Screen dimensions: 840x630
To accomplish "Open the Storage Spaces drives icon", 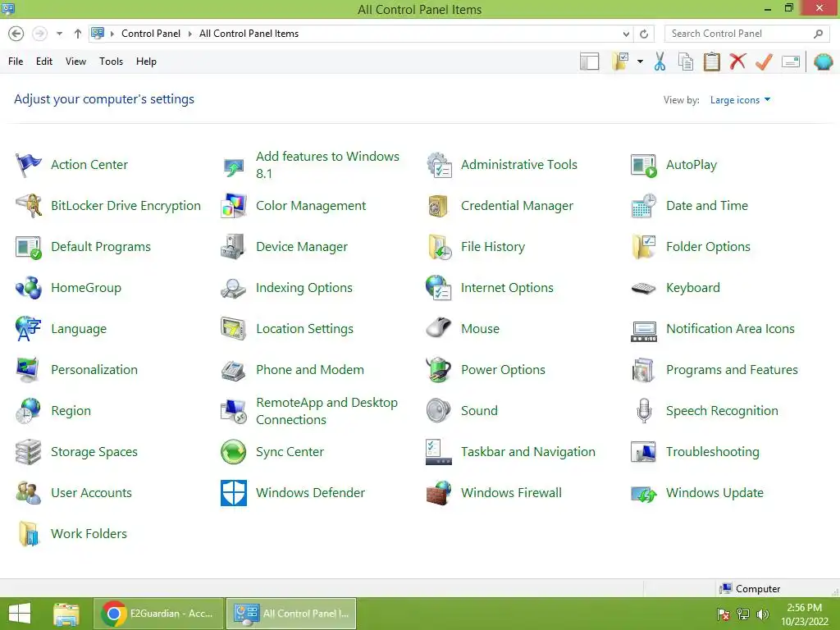I will pyautogui.click(x=29, y=452).
